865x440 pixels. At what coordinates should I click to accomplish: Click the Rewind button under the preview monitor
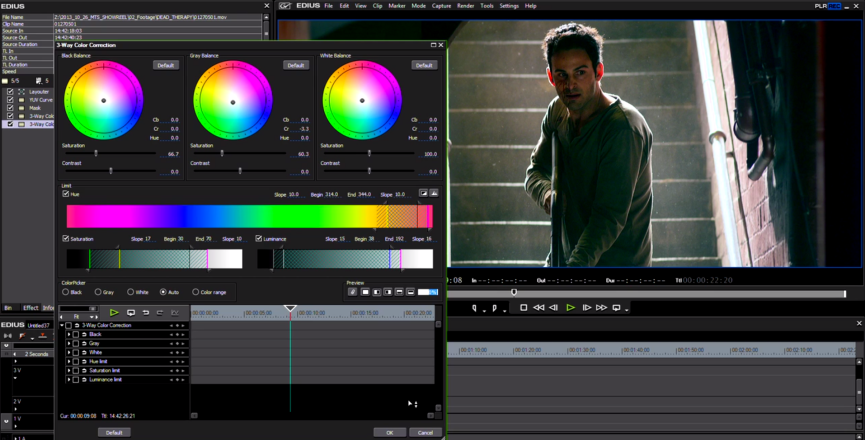coord(538,308)
